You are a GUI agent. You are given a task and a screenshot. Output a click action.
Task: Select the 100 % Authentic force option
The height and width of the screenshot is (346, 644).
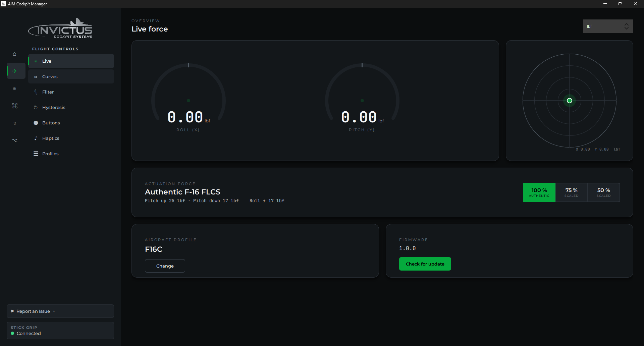[539, 192]
